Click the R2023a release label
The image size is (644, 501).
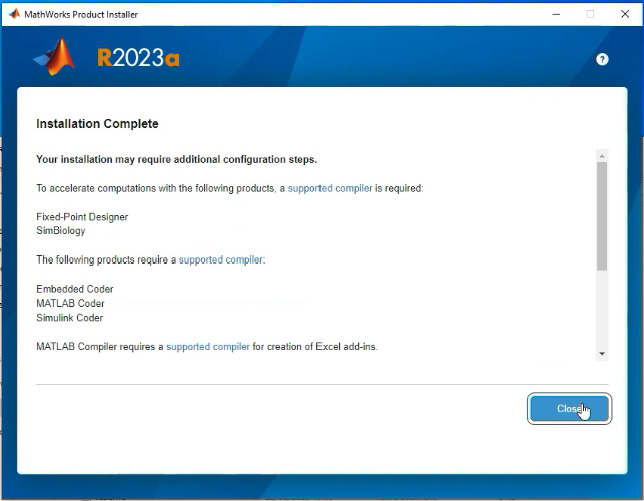pos(138,57)
